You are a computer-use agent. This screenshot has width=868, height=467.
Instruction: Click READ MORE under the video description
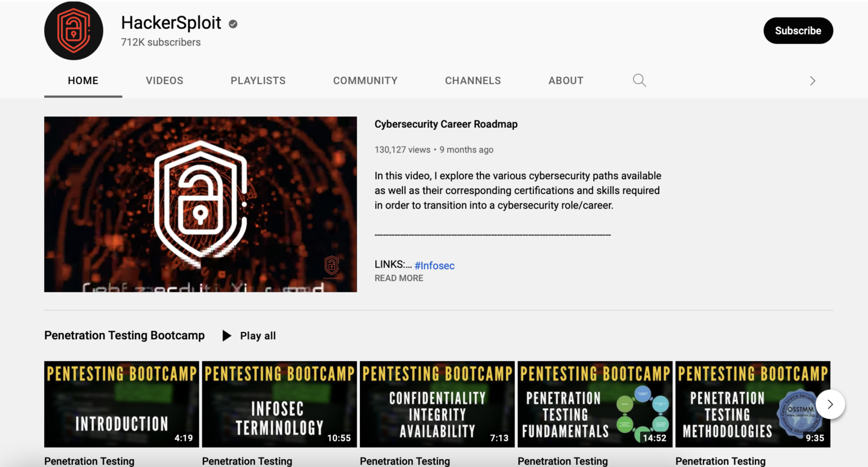click(398, 278)
